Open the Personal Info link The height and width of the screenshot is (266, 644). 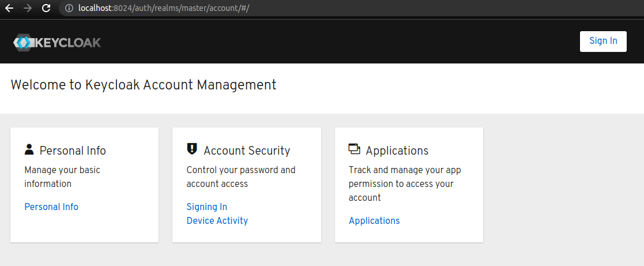pos(51,207)
